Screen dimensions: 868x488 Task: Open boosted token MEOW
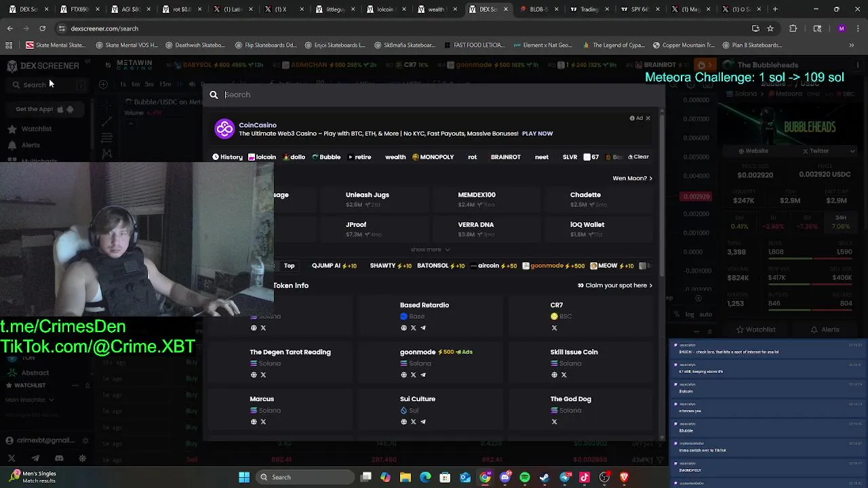(x=612, y=266)
